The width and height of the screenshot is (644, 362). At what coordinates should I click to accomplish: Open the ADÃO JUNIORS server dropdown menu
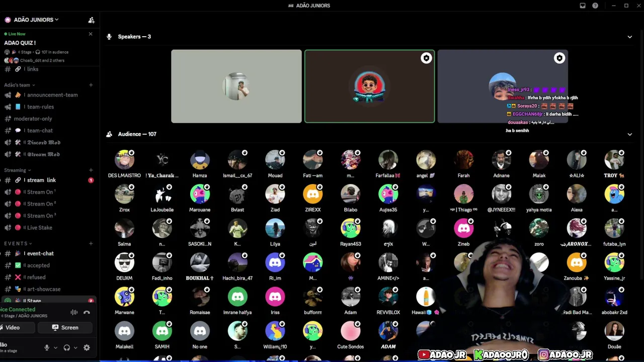(35, 20)
